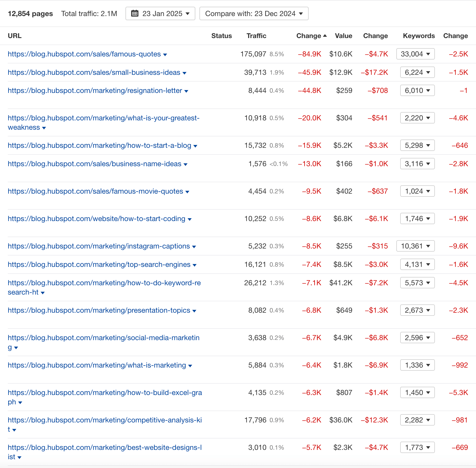Click the caret after the competitive-analysis-kit URL
This screenshot has width=476, height=468.
coord(14,430)
